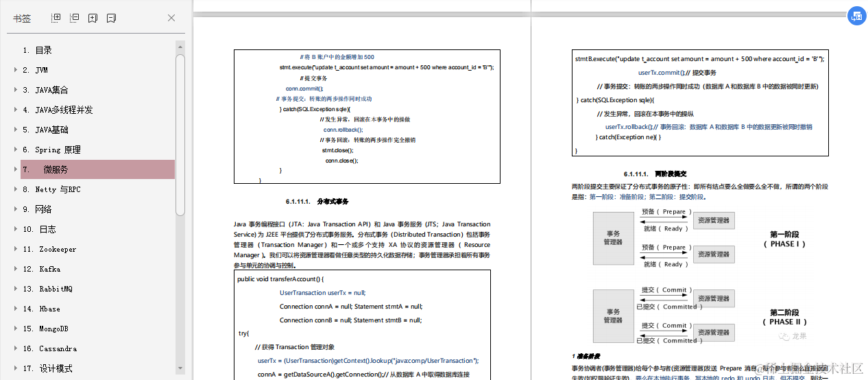Expand the 9. 网络 bookmark
This screenshot has width=868, height=380.
(x=16, y=209)
